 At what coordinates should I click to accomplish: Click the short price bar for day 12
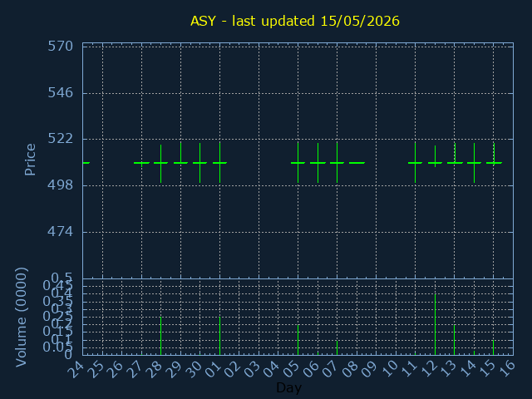[435, 156]
